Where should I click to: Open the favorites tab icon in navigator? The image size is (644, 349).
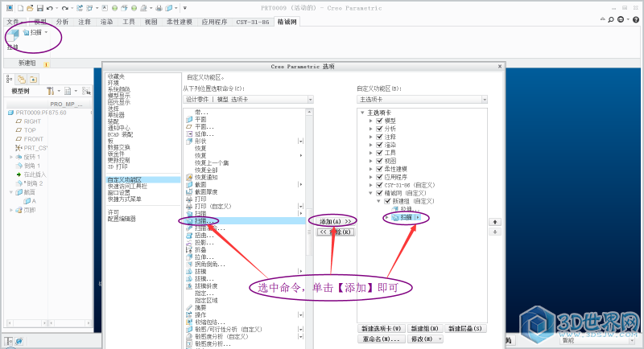(x=33, y=79)
